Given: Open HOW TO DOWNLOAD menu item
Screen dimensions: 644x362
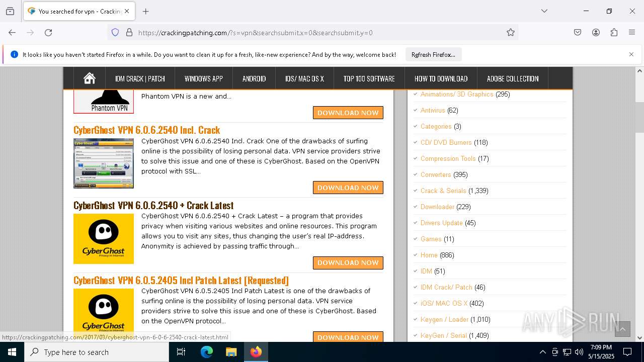Looking at the screenshot, I should coord(441,78).
